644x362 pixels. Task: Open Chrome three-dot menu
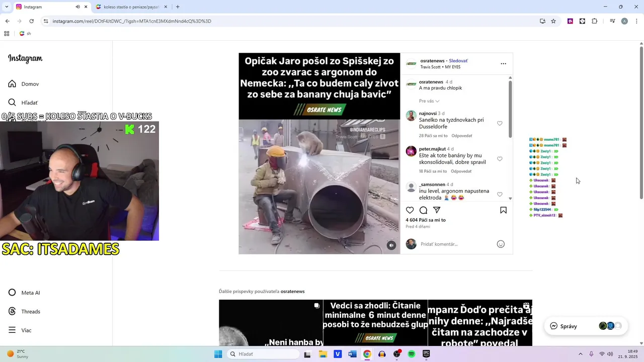pos(637,21)
